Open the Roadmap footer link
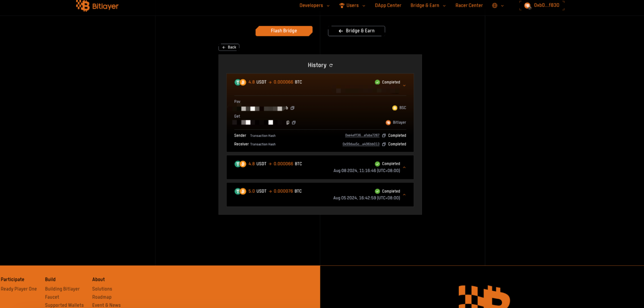Image resolution: width=644 pixels, height=308 pixels. 102,297
